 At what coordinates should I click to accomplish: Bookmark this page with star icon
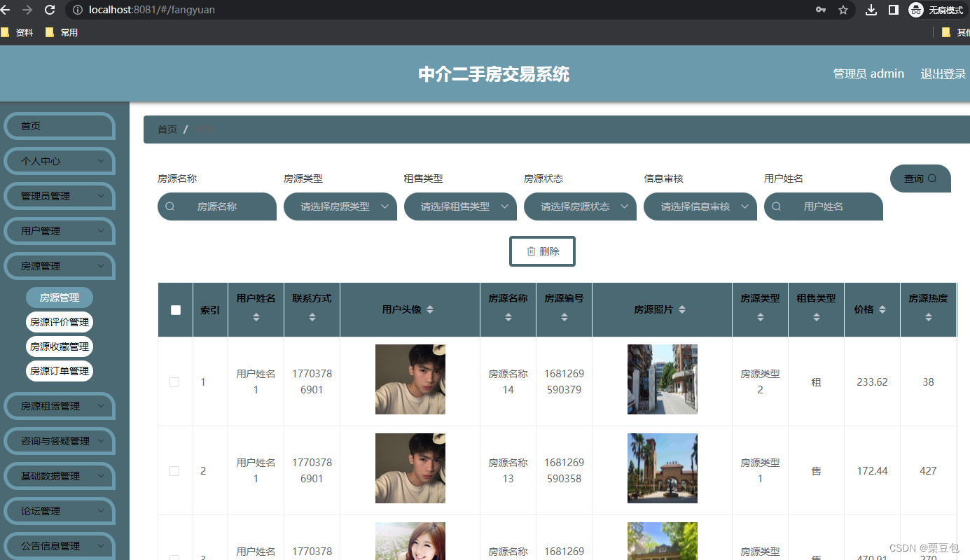point(843,10)
